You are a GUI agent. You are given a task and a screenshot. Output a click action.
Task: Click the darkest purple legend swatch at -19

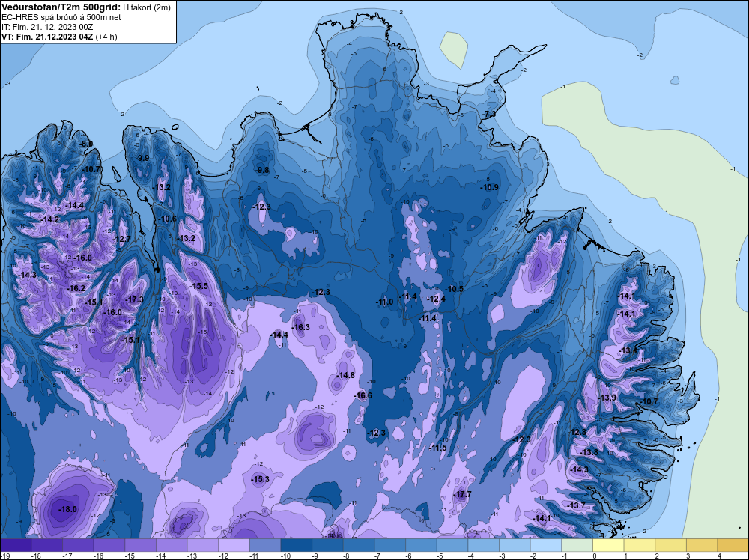coord(16,545)
